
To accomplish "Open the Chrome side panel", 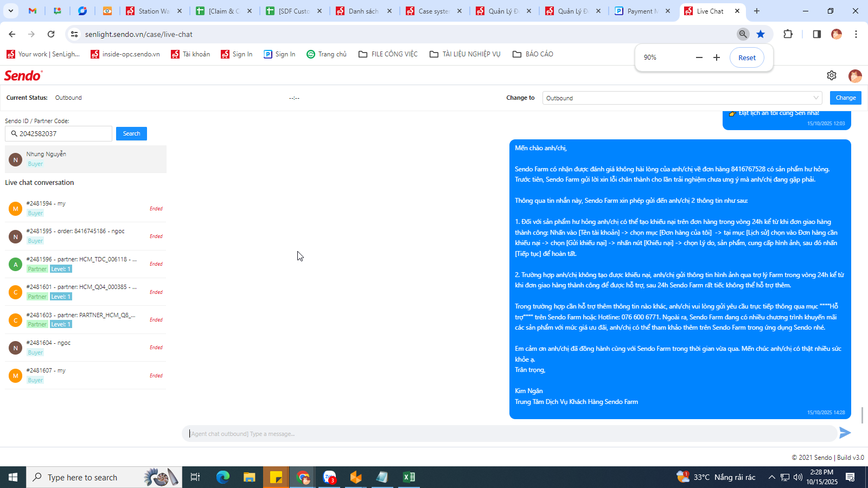I will click(816, 34).
